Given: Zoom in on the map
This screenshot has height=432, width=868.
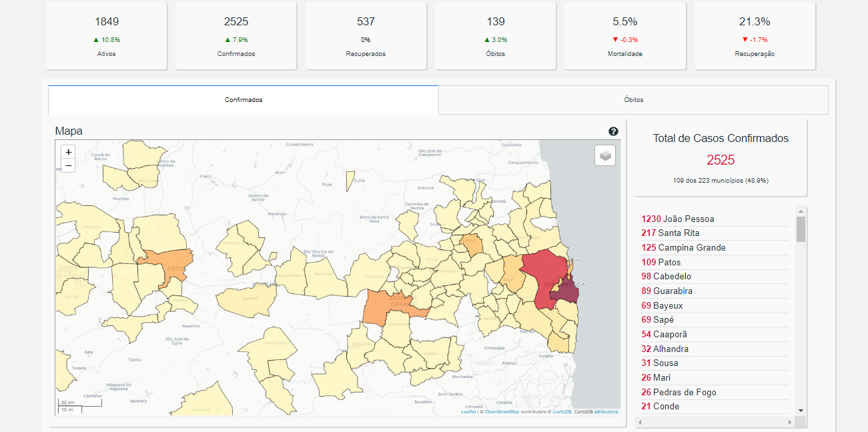Looking at the screenshot, I should pyautogui.click(x=68, y=152).
